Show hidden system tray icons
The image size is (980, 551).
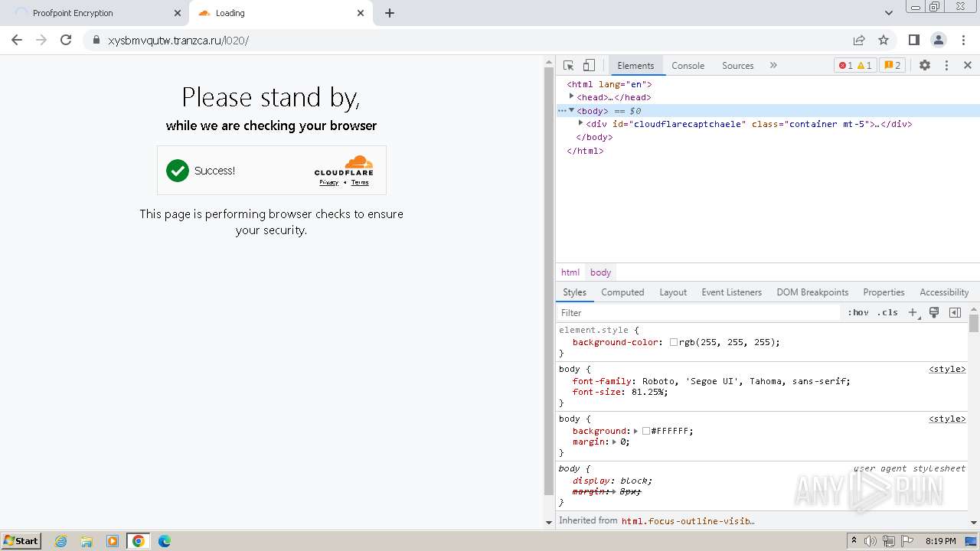pos(854,541)
